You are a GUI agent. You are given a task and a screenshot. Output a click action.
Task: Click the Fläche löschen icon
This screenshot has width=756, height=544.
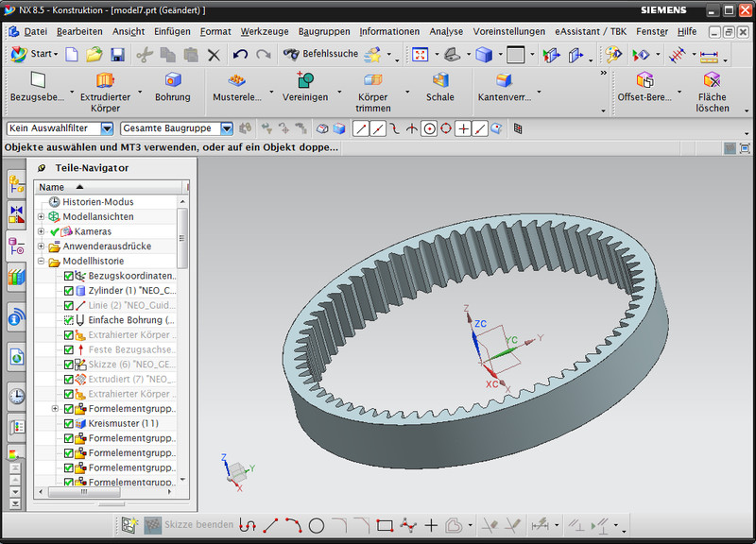(x=712, y=80)
